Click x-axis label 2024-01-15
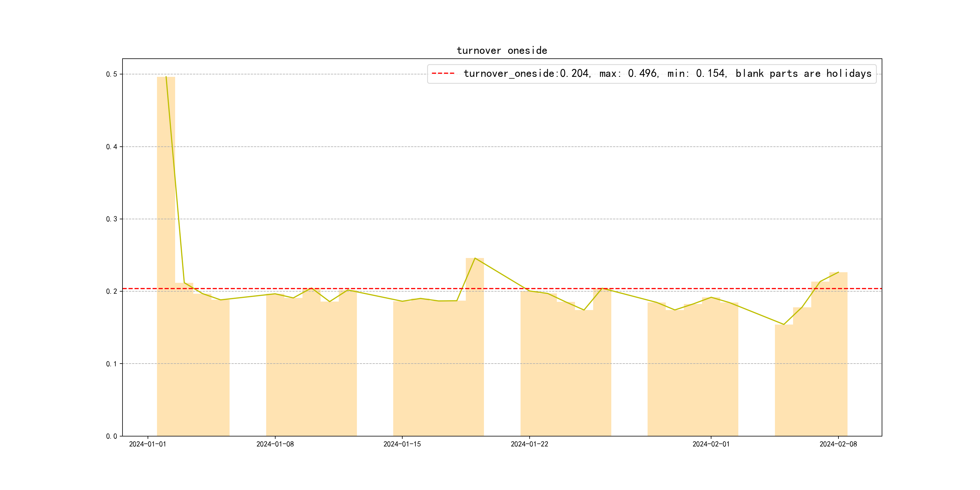Image resolution: width=980 pixels, height=490 pixels. point(402,444)
